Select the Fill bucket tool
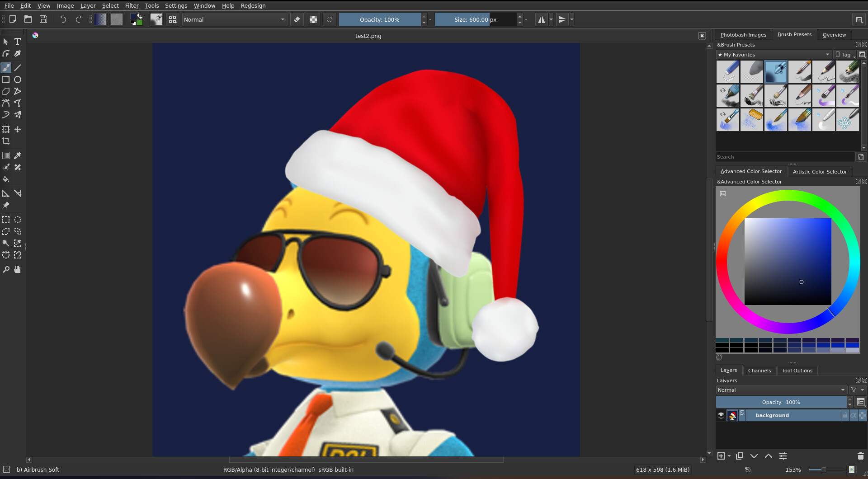 point(6,179)
